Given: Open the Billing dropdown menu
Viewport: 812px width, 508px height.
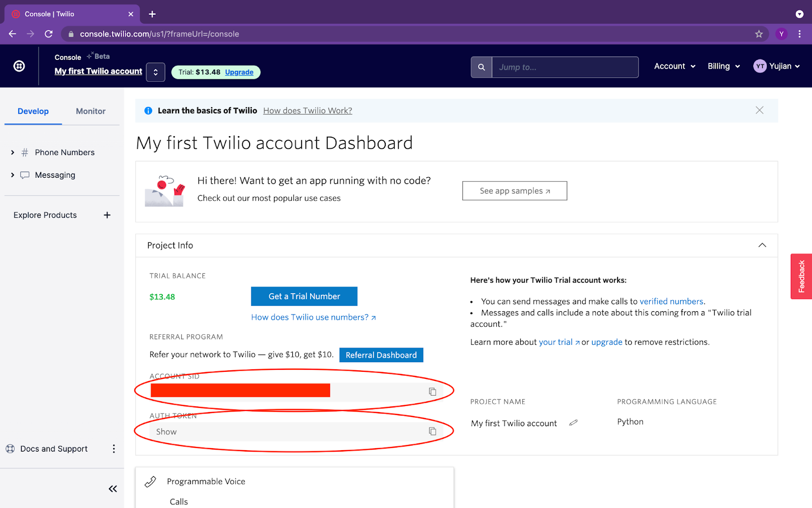Looking at the screenshot, I should tap(724, 66).
